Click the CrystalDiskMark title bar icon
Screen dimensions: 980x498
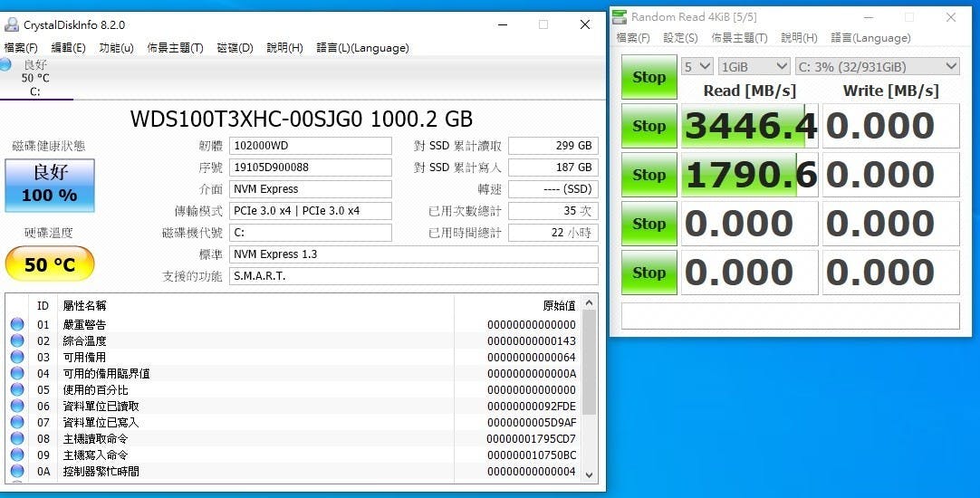620,17
